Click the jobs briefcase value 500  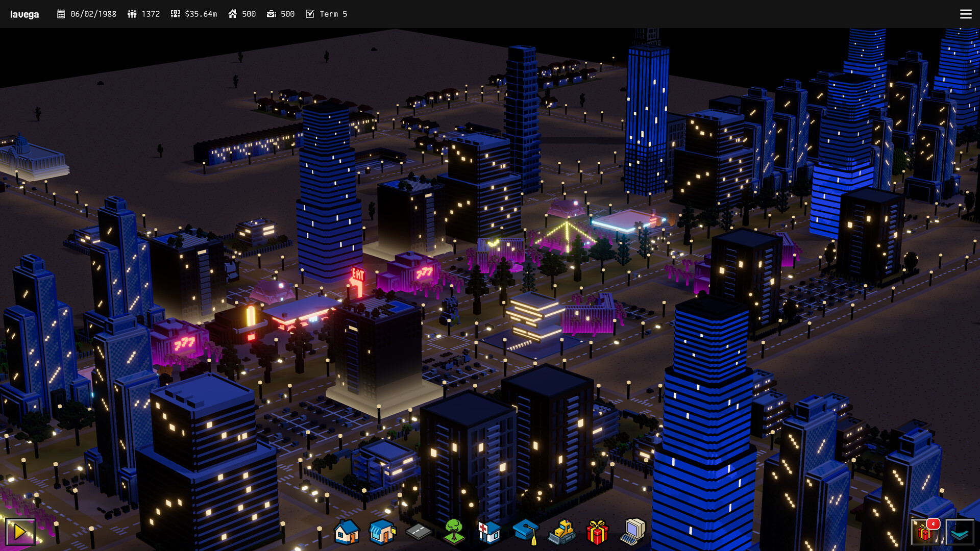click(x=288, y=14)
